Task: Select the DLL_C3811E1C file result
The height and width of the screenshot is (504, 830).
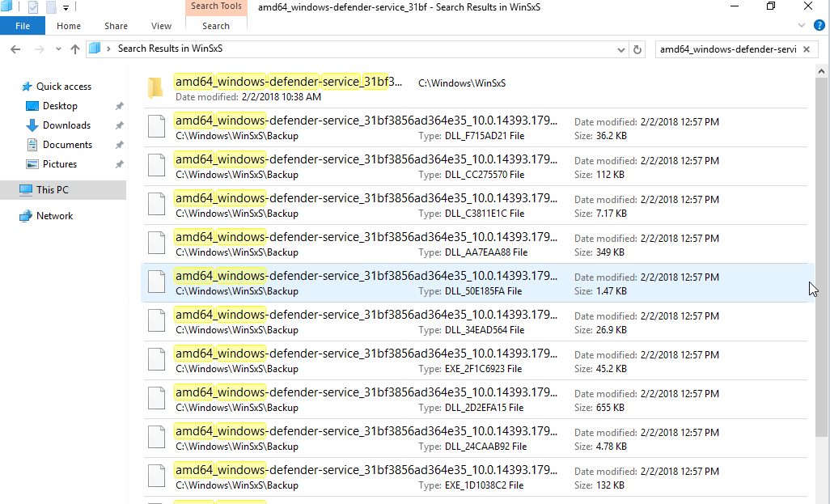Action: (x=476, y=205)
